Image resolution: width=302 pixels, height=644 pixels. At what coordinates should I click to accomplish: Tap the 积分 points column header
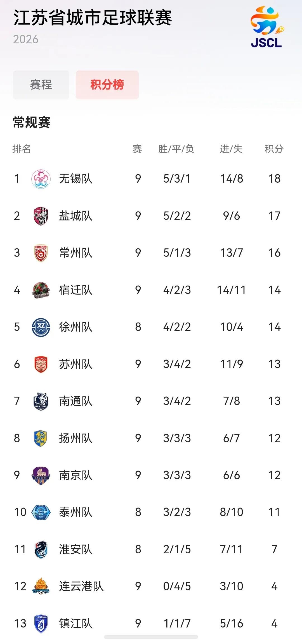tap(274, 149)
